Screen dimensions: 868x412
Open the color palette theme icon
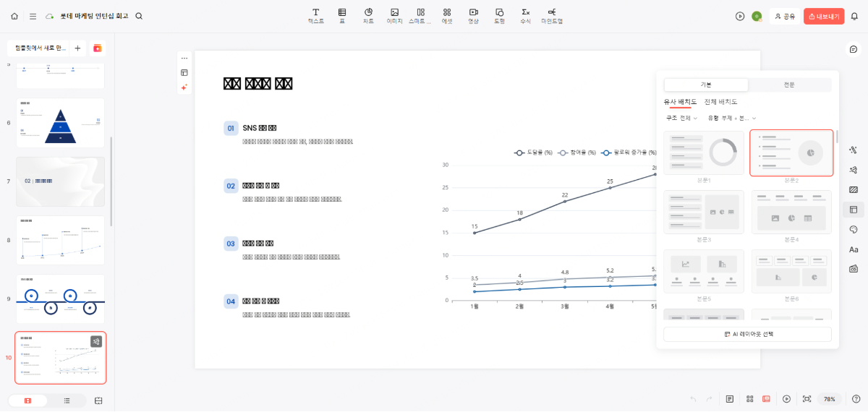(x=854, y=229)
